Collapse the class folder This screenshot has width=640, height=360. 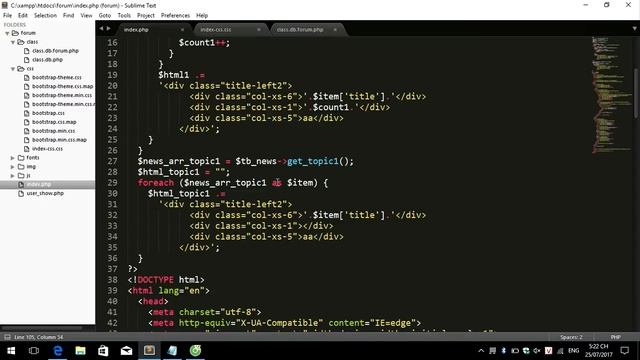[x=13, y=42]
